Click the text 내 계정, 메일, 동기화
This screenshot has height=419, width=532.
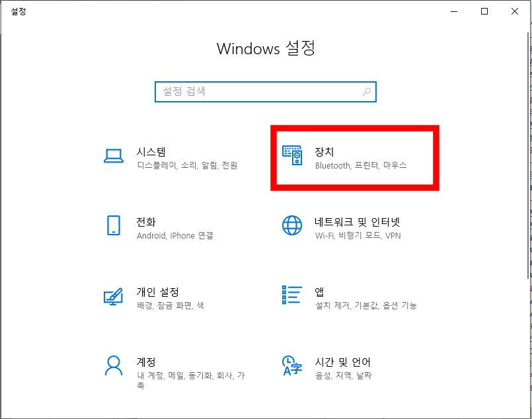pyautogui.click(x=174, y=375)
